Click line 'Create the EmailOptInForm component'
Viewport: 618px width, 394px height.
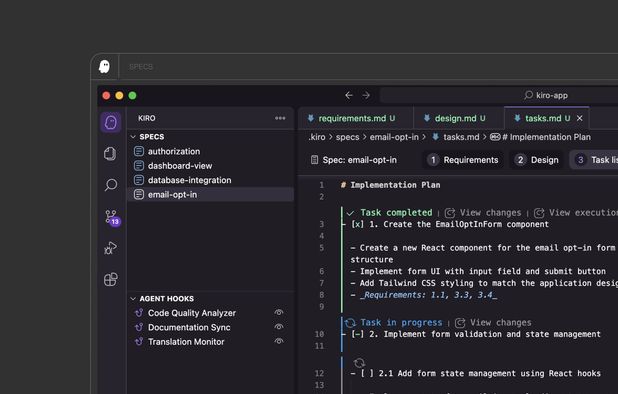466,224
